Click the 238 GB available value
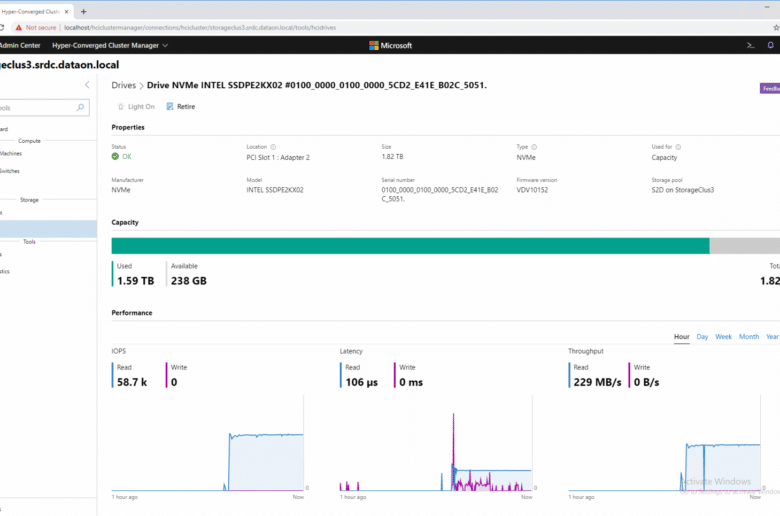The height and width of the screenshot is (516, 780). pyautogui.click(x=189, y=281)
